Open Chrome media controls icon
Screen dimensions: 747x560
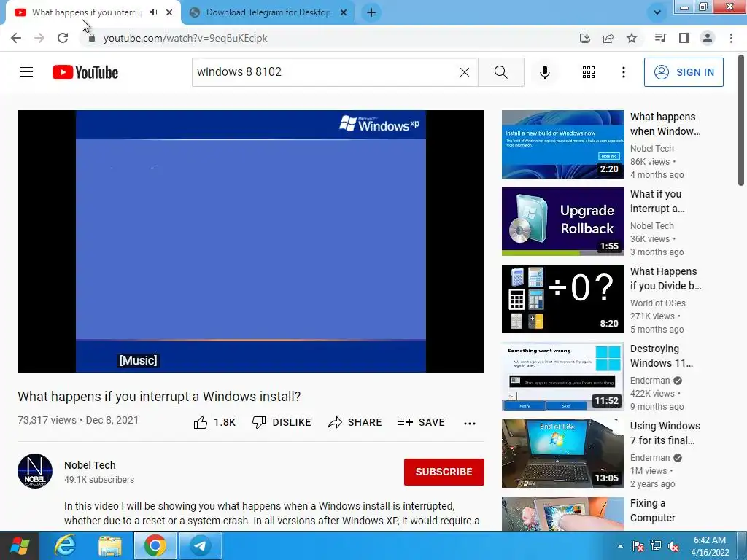pyautogui.click(x=660, y=38)
